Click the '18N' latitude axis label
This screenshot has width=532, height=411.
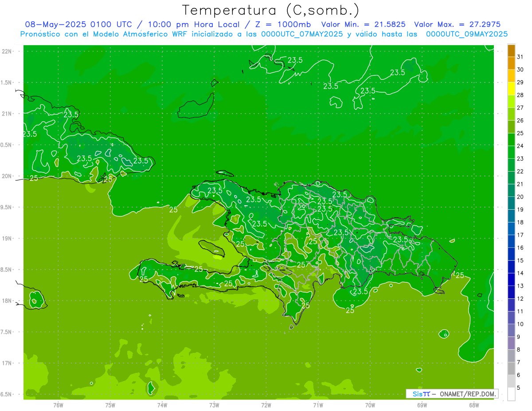(x=7, y=301)
